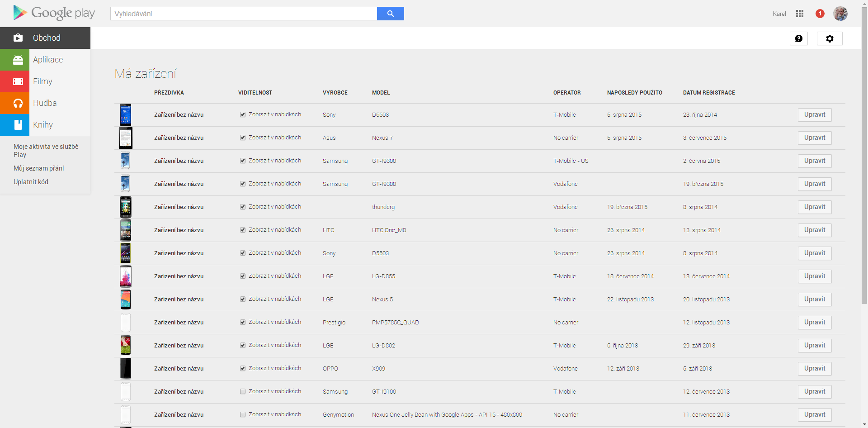Click the Google Play logo
The height and width of the screenshot is (428, 868).
pyautogui.click(x=54, y=13)
